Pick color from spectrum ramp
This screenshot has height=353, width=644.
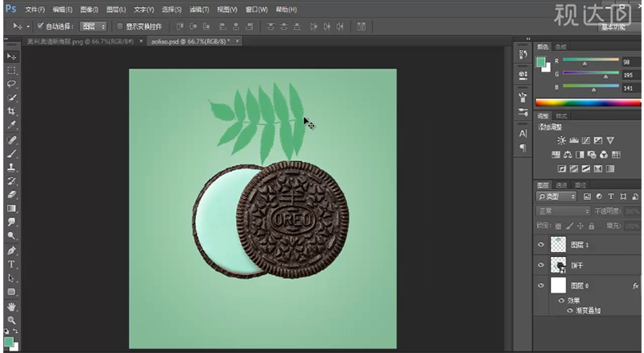tap(588, 103)
